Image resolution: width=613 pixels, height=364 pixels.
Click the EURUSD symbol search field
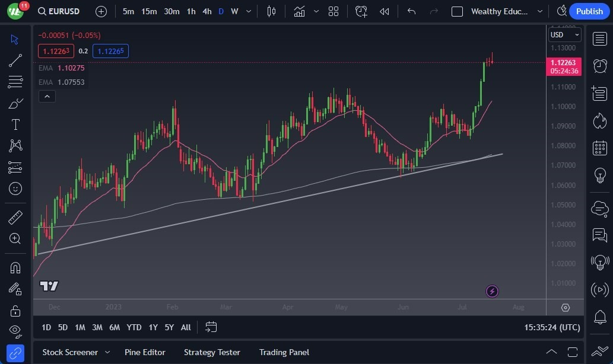(x=60, y=11)
